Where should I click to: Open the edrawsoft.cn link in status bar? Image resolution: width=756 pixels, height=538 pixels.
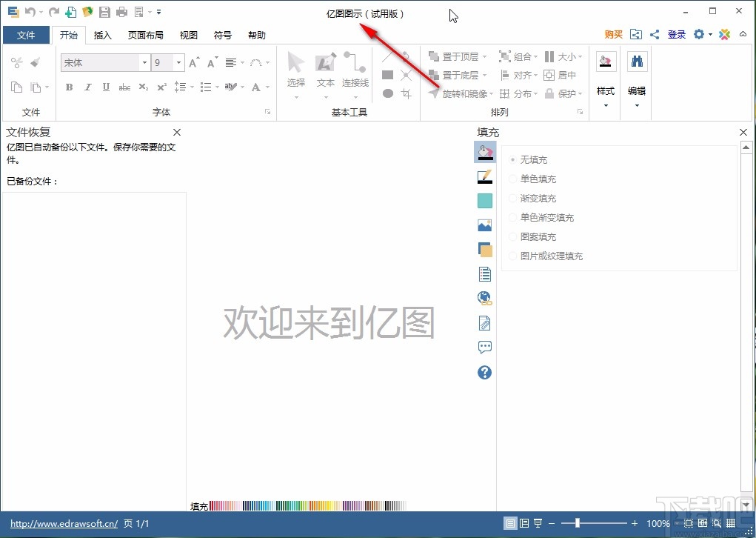64,523
